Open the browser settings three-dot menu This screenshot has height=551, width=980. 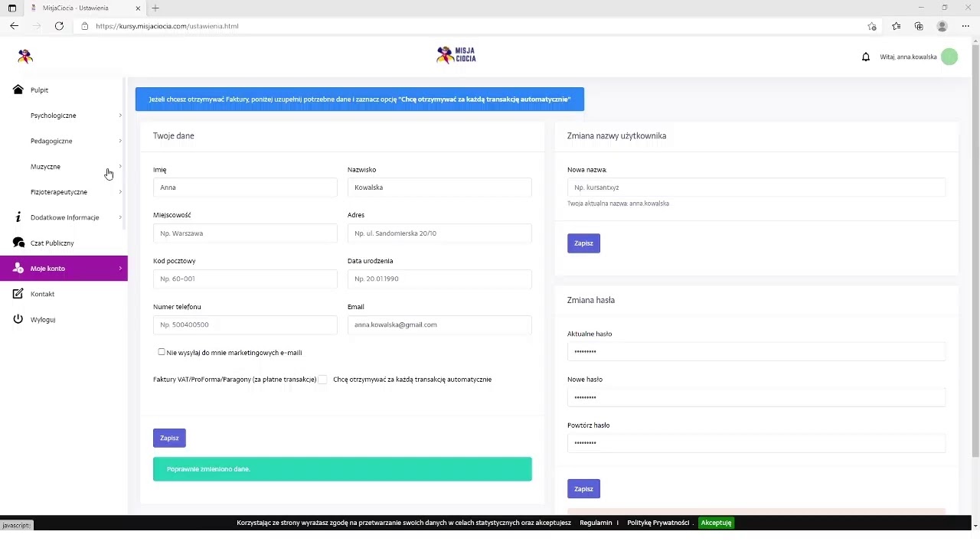click(965, 26)
